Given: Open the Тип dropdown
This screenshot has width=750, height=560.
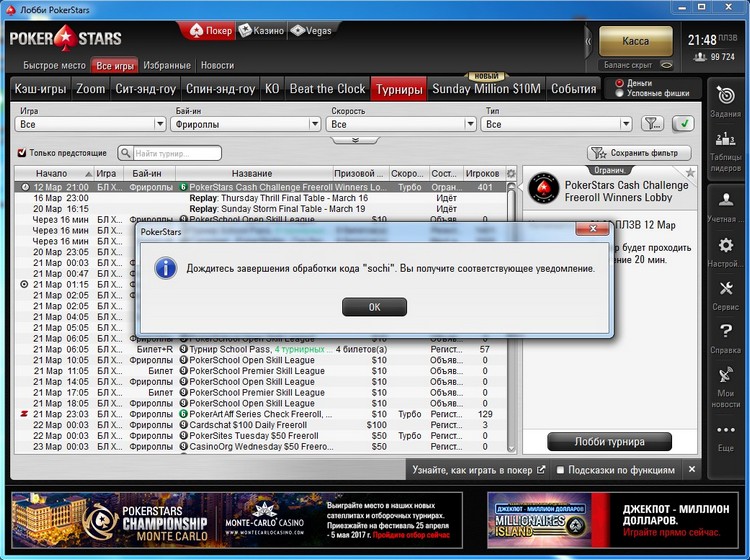Looking at the screenshot, I should click(556, 124).
